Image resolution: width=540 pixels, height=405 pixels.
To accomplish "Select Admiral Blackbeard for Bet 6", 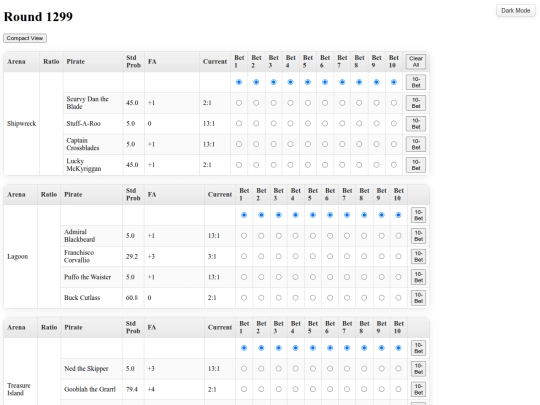I will [x=330, y=236].
